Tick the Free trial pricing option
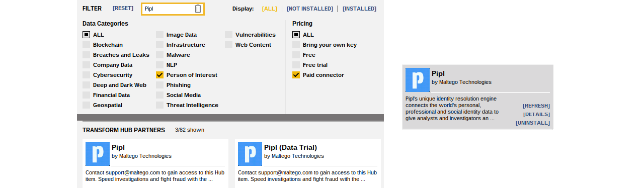Viewport: 644px width, 188px height. tap(296, 65)
